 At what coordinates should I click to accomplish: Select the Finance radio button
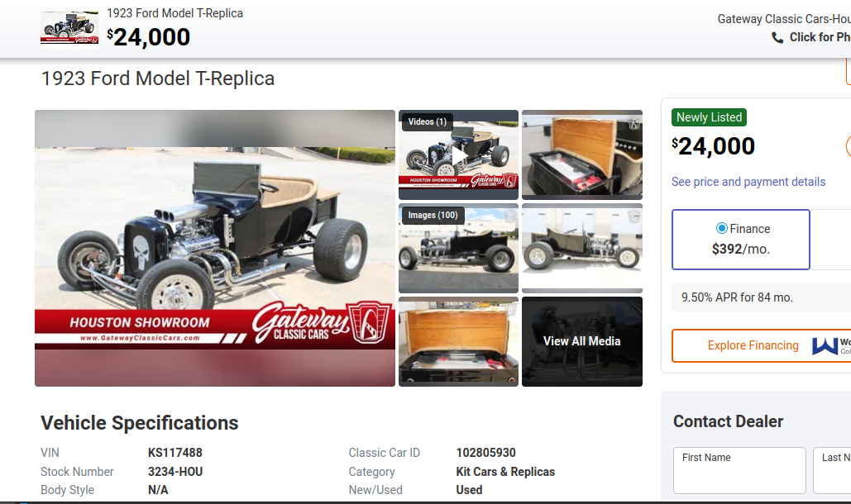(x=721, y=228)
